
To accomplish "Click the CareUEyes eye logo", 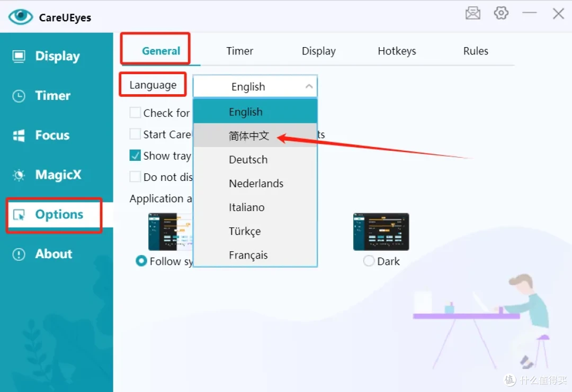I will tap(21, 17).
